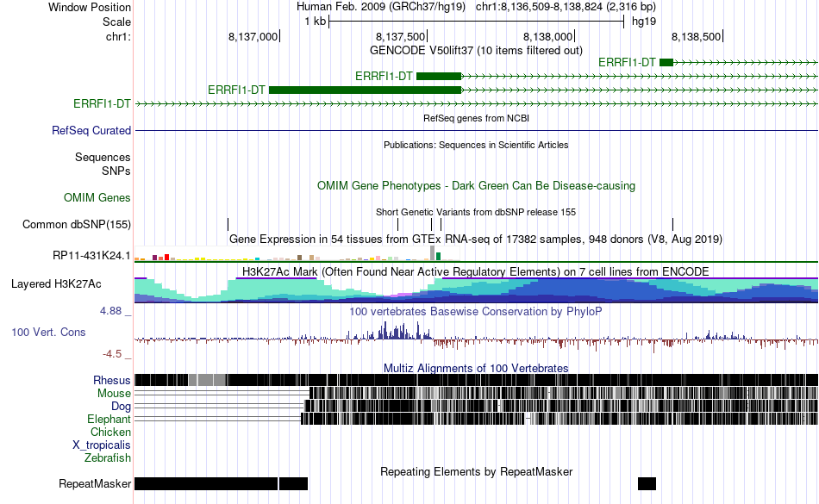This screenshot has width=819, height=504.
Task: Click intron arrows of the bottom ERRFI1-DT transcript
Action: (477, 104)
